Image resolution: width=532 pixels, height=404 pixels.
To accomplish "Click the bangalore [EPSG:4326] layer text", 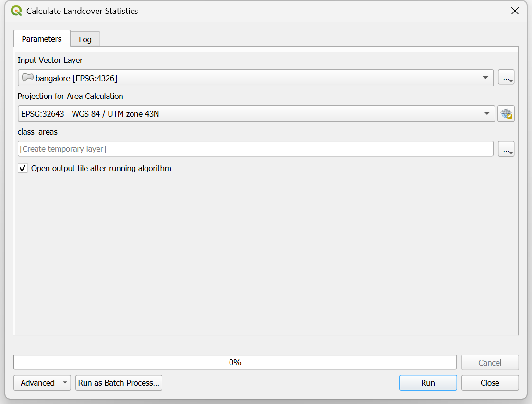I will 76,78.
